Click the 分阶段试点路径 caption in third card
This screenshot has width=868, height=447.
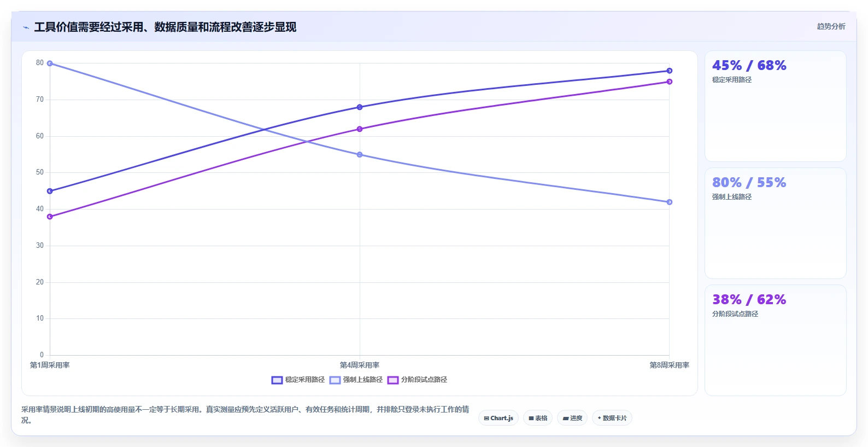(x=735, y=314)
